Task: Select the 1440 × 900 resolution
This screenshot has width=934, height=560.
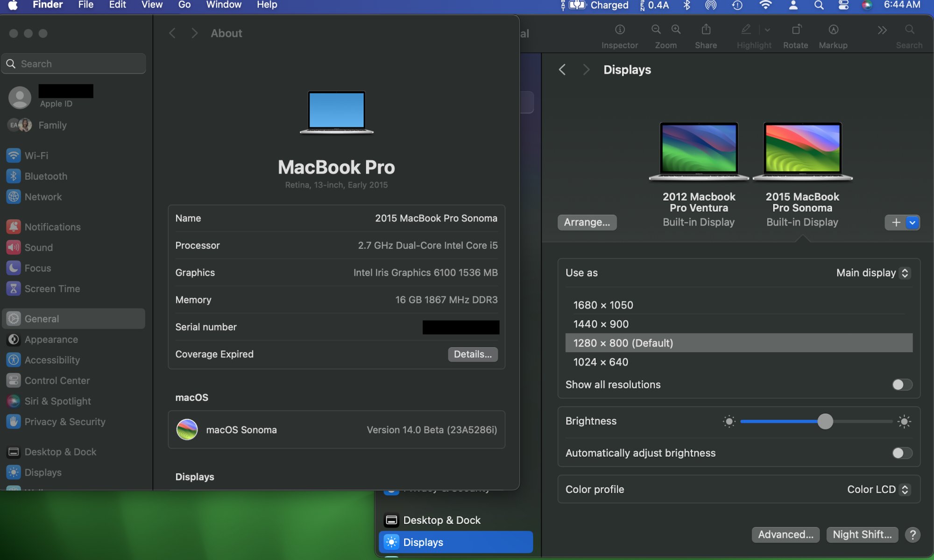Action: (601, 324)
